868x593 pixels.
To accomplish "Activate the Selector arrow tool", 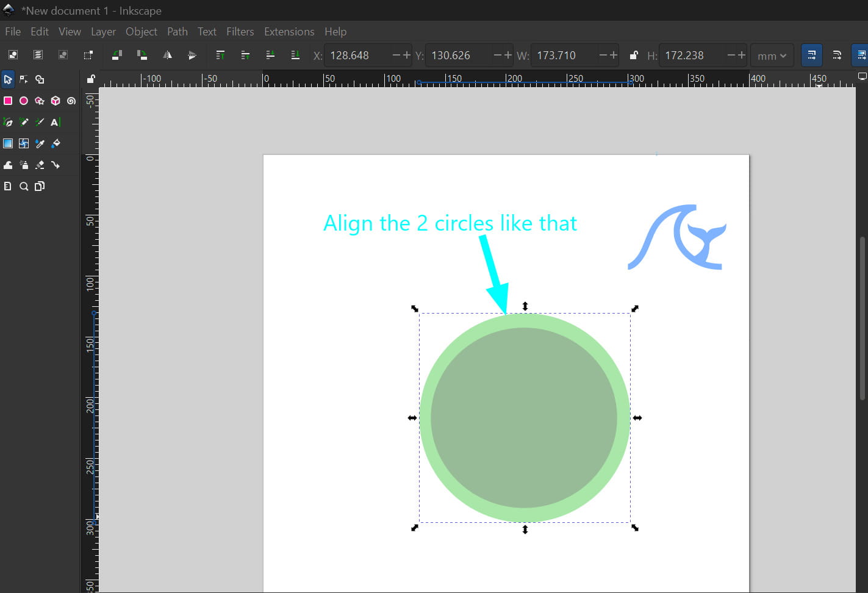I will pos(8,79).
